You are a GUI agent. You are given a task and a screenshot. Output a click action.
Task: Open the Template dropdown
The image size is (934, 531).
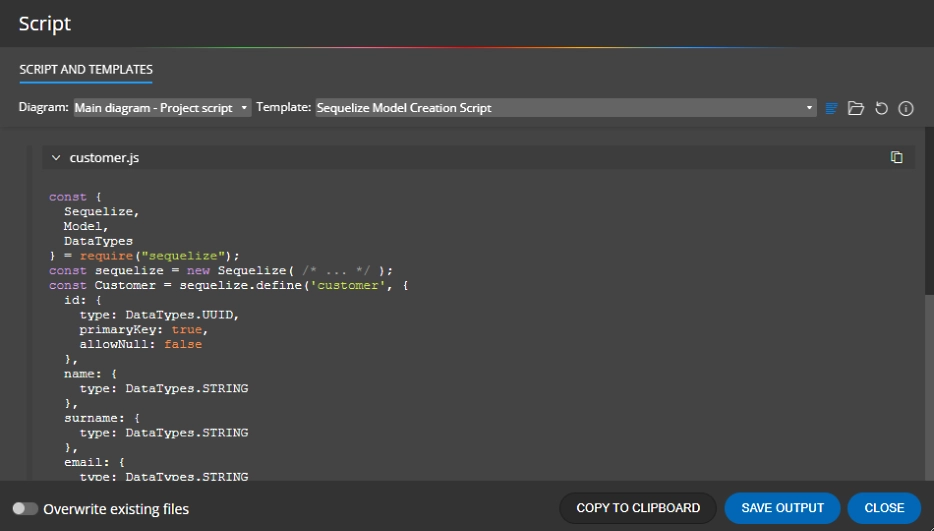coord(565,108)
